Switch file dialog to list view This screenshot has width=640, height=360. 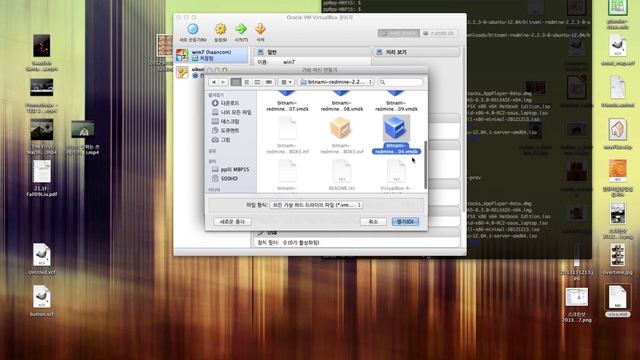(247, 82)
